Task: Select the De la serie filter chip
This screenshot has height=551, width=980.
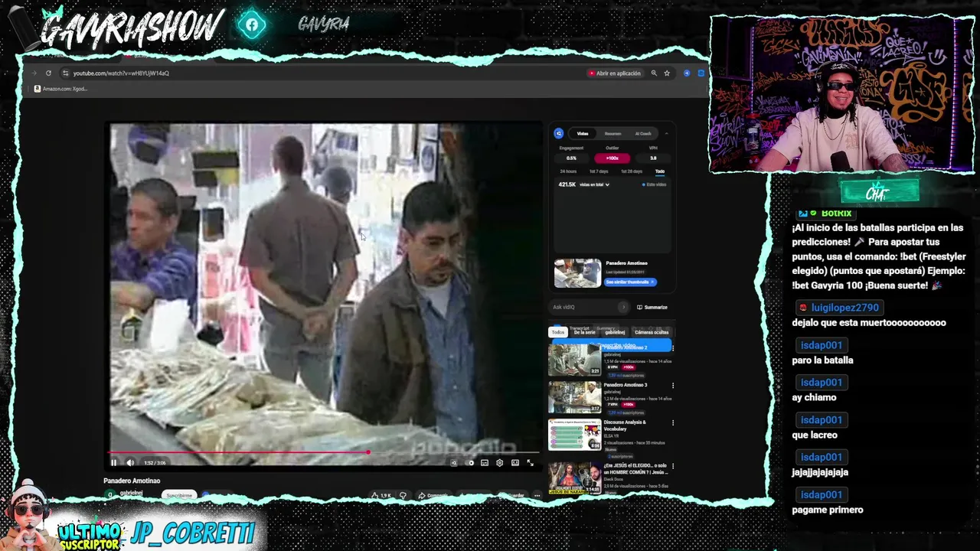Action: coord(584,332)
